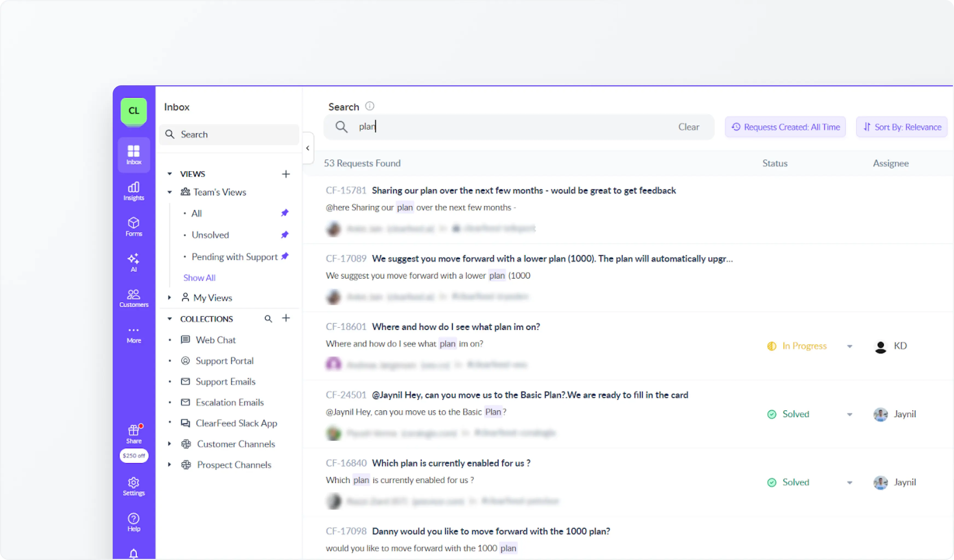954x560 pixels.
Task: Open Customers in the sidebar
Action: coord(134,298)
